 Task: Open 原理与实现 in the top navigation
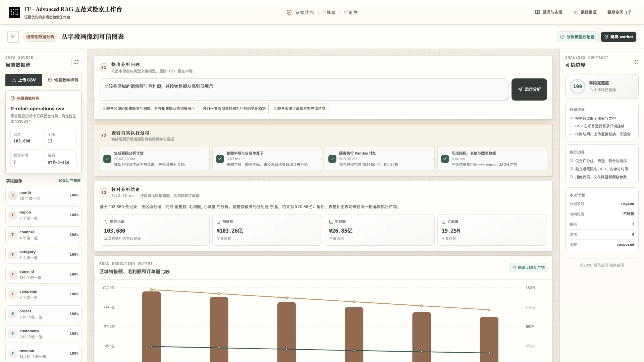(549, 12)
